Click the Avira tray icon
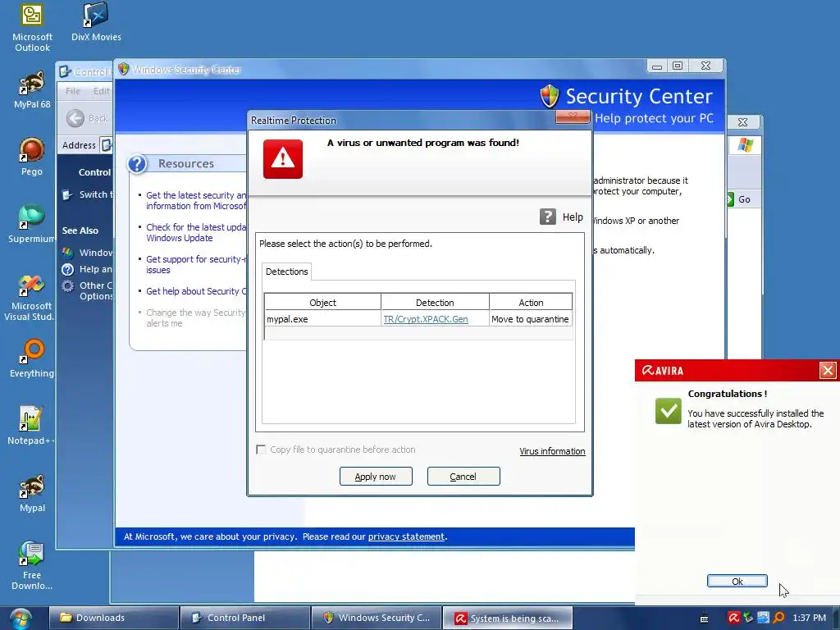This screenshot has height=630, width=840. pos(734,618)
